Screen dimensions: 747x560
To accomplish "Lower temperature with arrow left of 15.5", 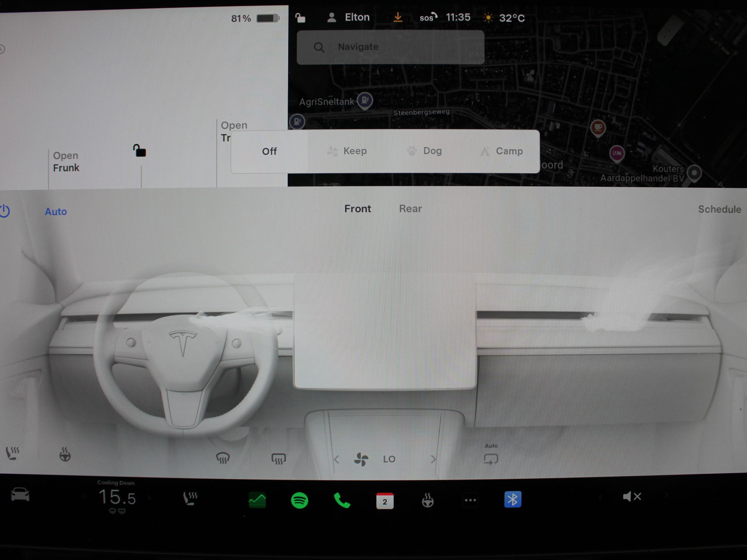I will (85, 497).
